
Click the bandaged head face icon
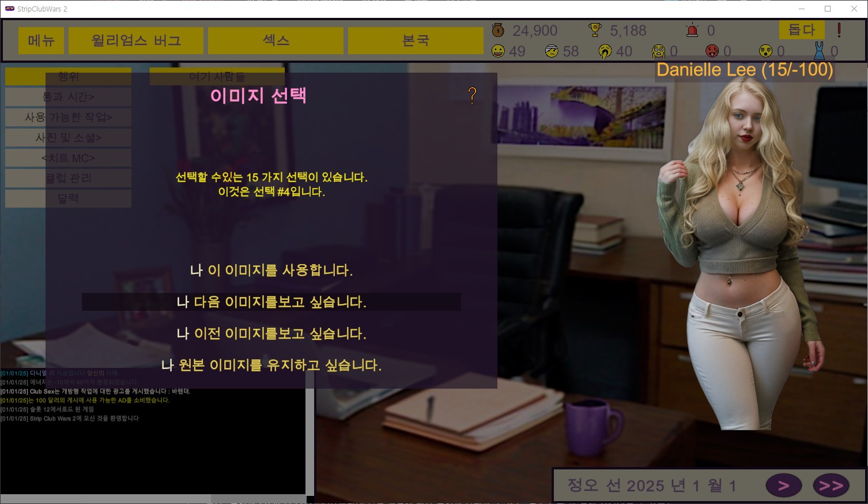(x=552, y=51)
